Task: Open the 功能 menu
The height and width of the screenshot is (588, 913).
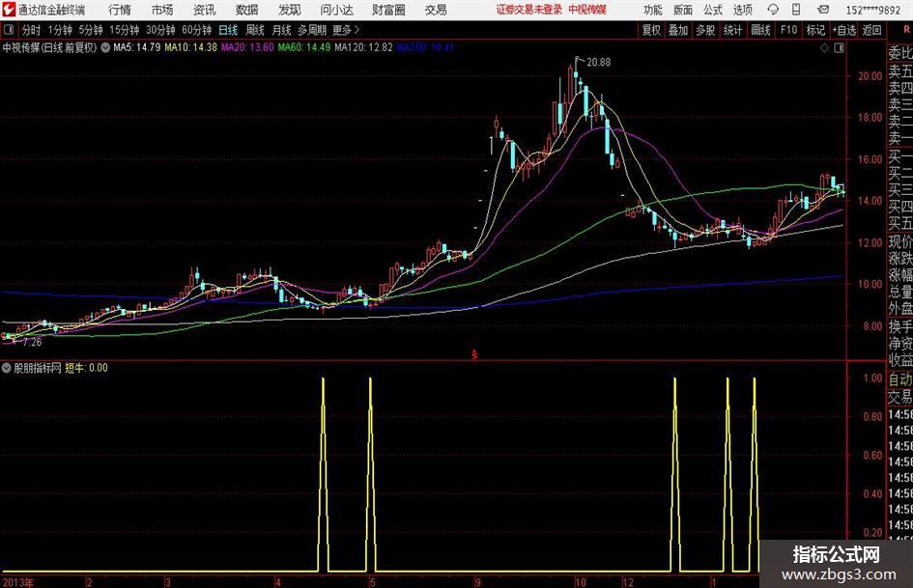Action: pyautogui.click(x=653, y=10)
